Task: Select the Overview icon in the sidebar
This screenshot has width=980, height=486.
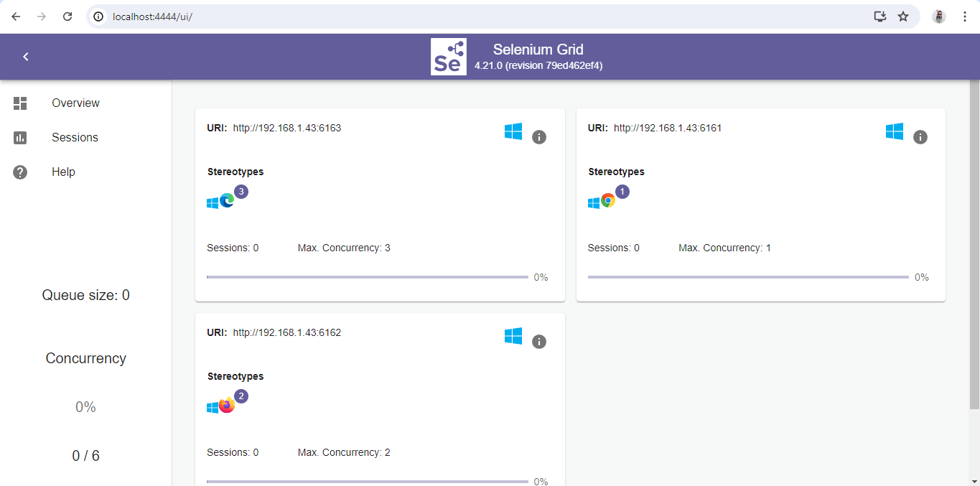Action: [19, 103]
